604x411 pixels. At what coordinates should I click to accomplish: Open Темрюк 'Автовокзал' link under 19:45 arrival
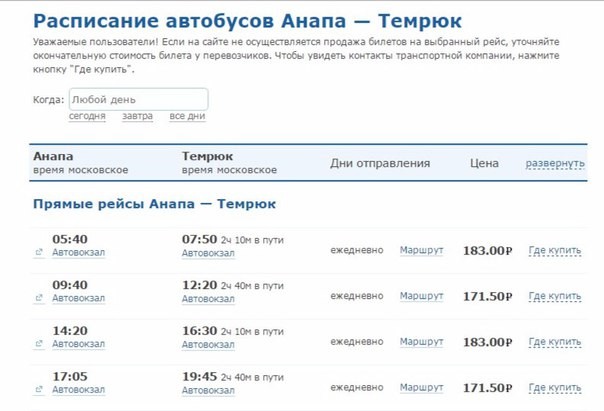[x=208, y=390]
